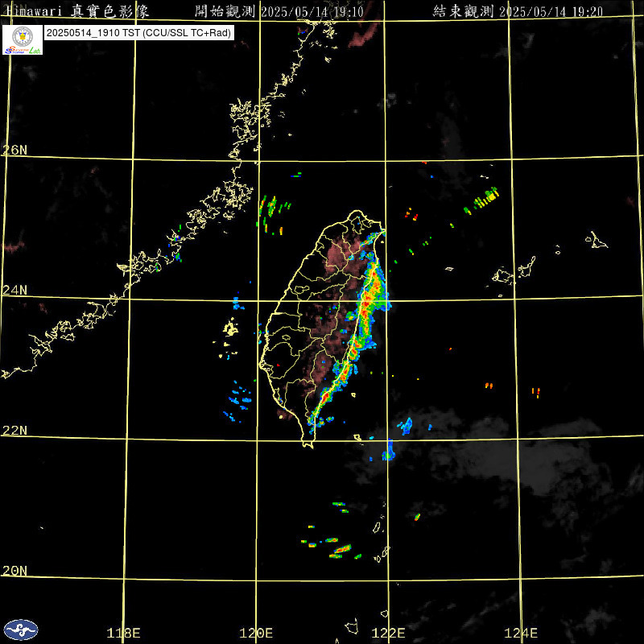Click the Central Weather Administration emblem
Viewport: 644px width, 644px height.
coord(21,630)
